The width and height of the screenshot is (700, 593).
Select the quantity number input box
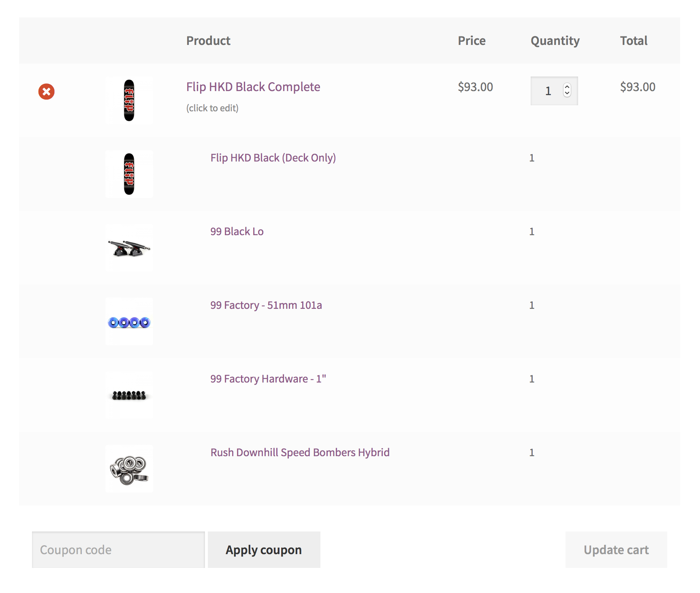click(547, 91)
